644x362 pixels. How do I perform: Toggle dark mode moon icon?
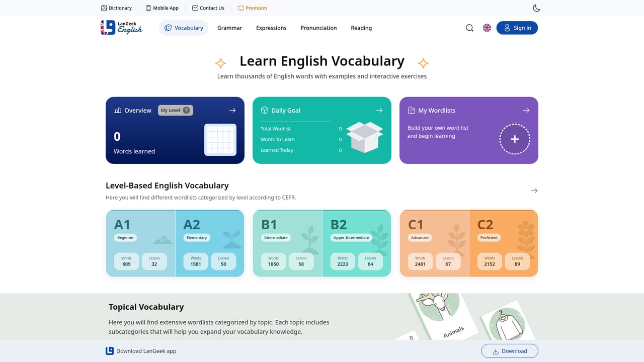point(536,8)
